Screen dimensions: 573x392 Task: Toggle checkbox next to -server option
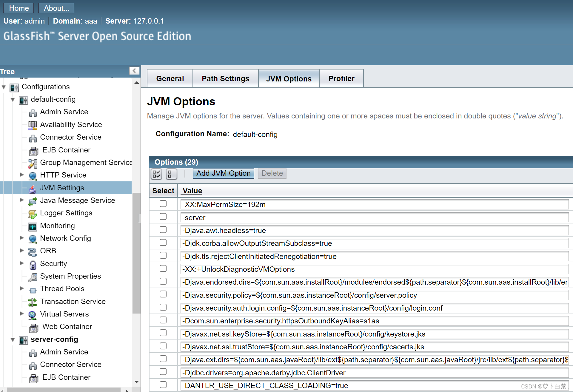pos(163,217)
